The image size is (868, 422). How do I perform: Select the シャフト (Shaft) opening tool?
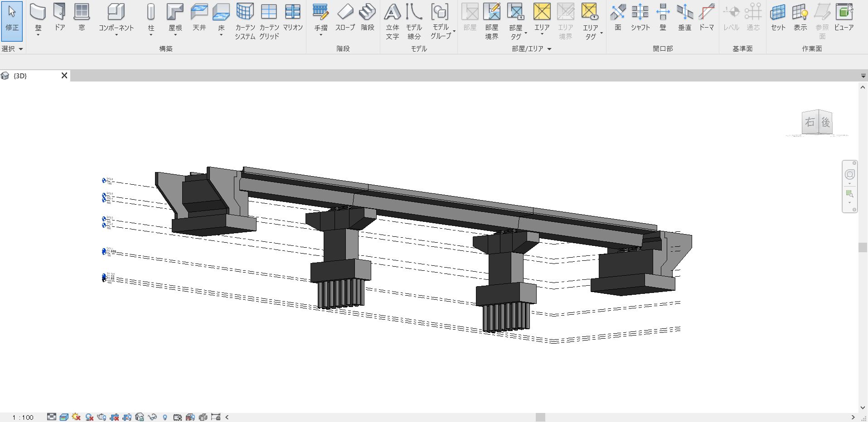point(640,18)
